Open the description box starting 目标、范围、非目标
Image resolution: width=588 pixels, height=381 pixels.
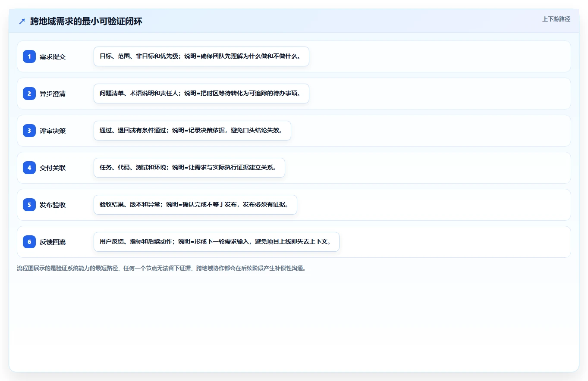(201, 56)
